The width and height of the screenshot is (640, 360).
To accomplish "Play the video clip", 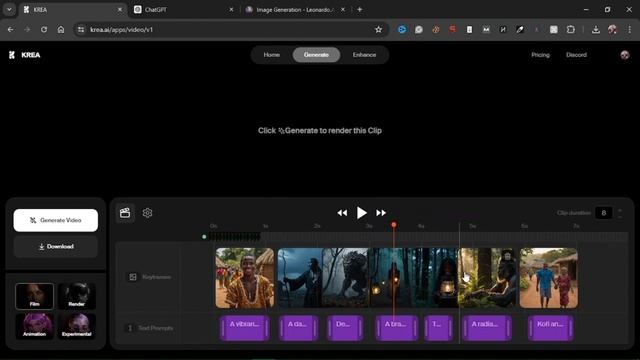I will pyautogui.click(x=361, y=213).
